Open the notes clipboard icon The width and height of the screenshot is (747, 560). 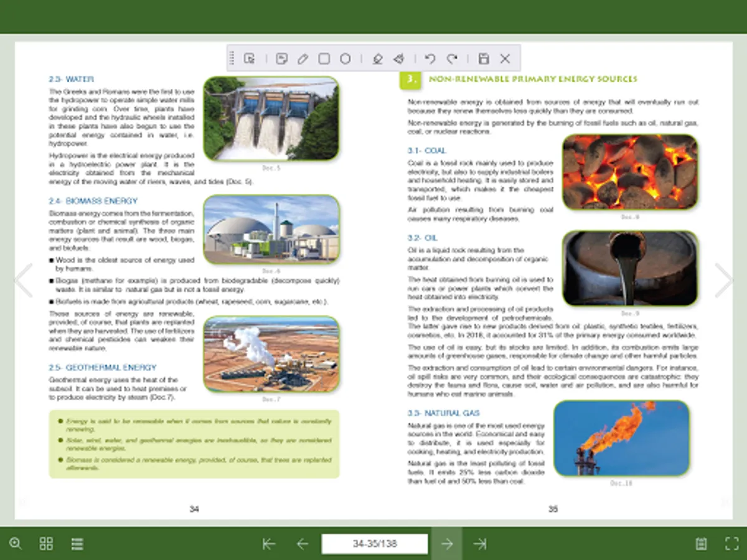point(702,543)
